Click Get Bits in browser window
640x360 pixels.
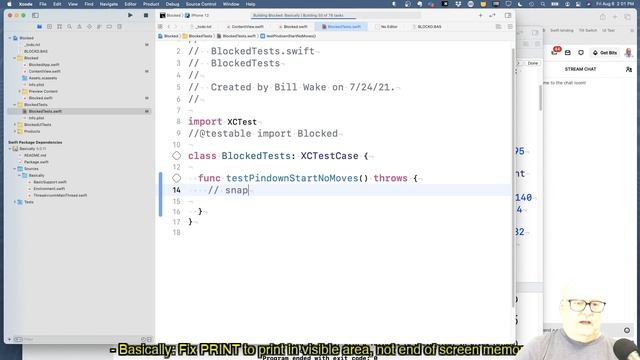pos(605,53)
